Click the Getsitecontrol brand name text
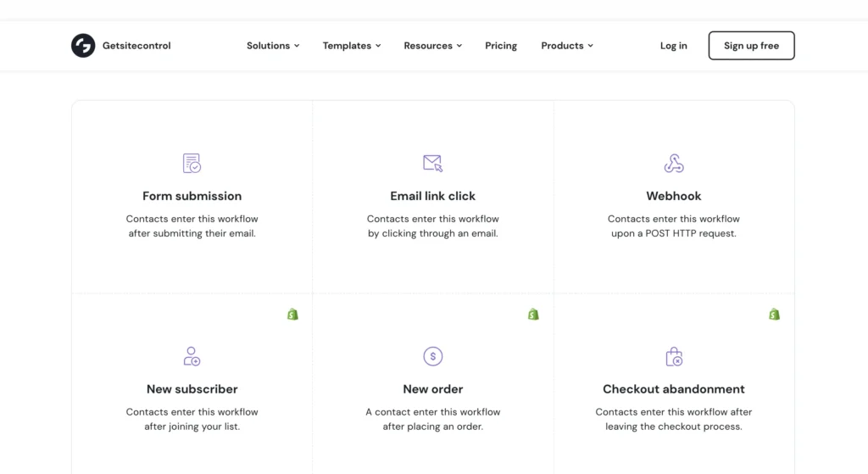This screenshot has height=474, width=868. pyautogui.click(x=136, y=46)
